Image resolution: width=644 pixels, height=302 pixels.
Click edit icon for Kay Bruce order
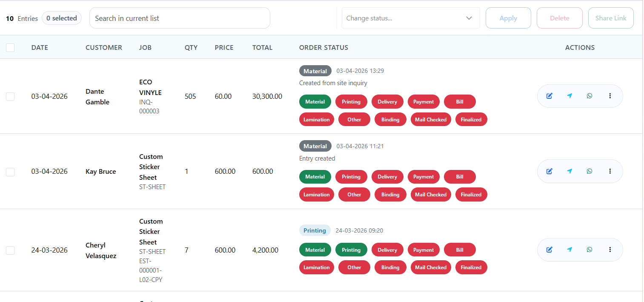click(549, 171)
